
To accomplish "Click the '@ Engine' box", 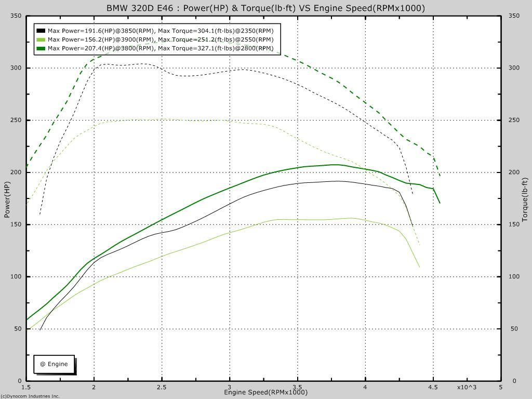I will pyautogui.click(x=54, y=364).
